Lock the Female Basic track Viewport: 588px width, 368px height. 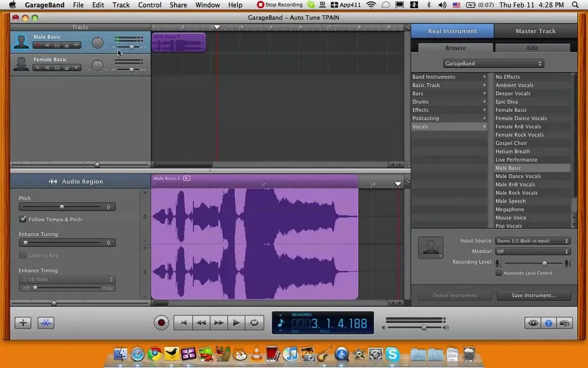(66, 68)
